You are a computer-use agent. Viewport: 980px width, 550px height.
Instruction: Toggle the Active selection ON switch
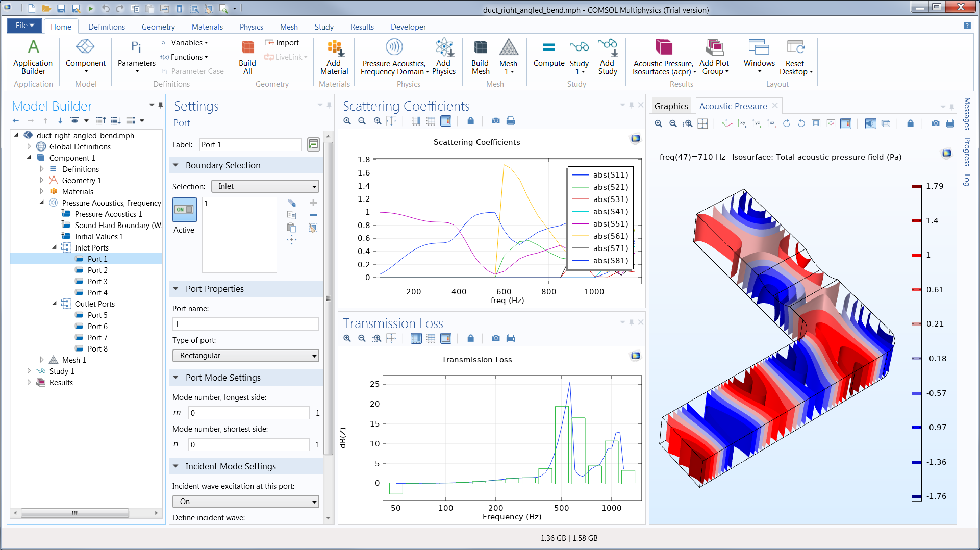pos(184,210)
